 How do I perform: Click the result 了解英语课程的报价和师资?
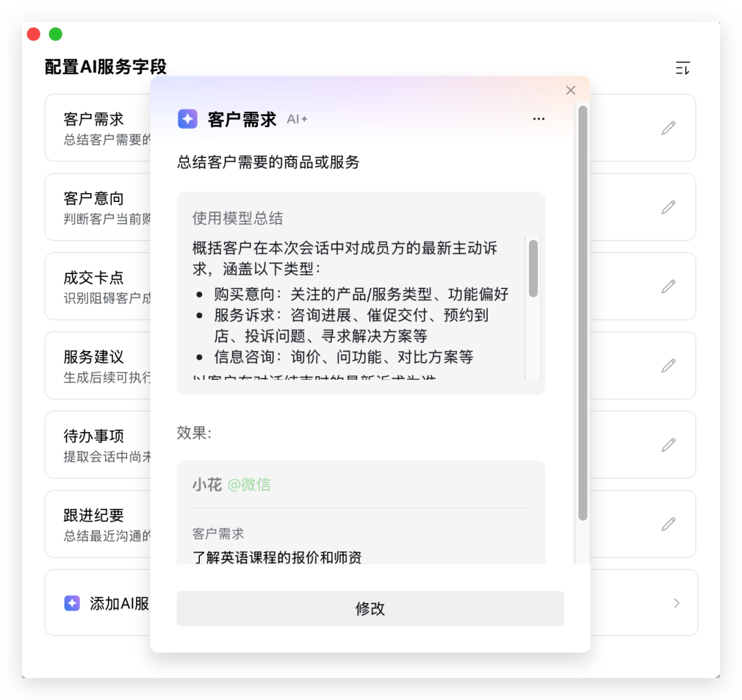277,558
